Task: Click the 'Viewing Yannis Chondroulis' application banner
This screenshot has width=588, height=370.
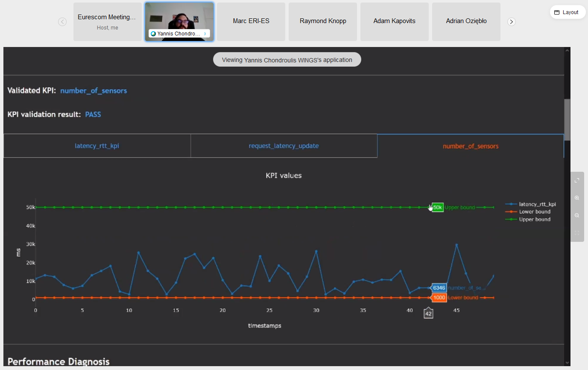Action: coord(287,60)
